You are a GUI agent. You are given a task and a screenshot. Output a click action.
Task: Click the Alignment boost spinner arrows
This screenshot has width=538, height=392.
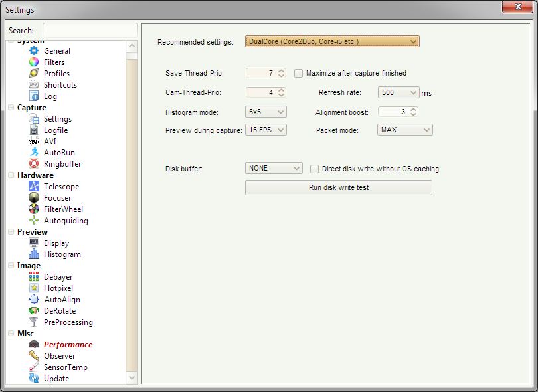[413, 112]
